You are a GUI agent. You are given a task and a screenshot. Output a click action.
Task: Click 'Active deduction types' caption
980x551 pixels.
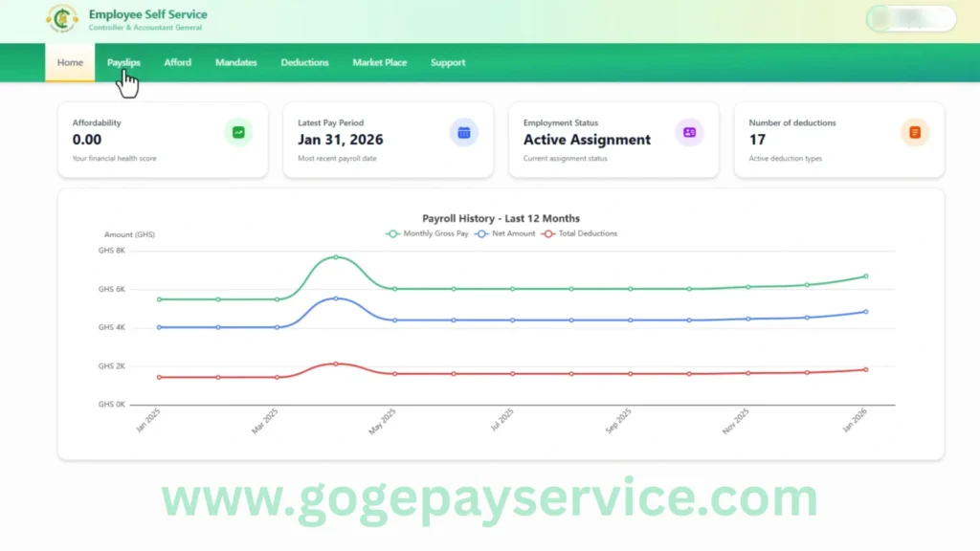786,159
